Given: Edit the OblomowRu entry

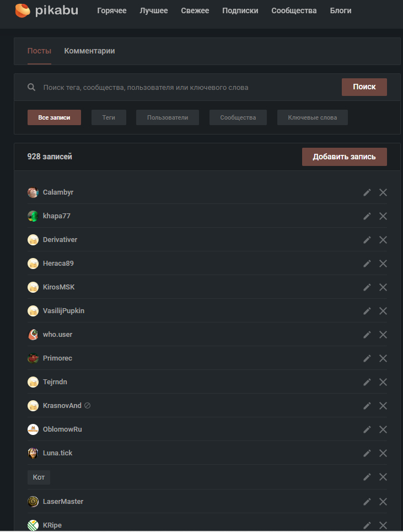Looking at the screenshot, I should click(367, 429).
